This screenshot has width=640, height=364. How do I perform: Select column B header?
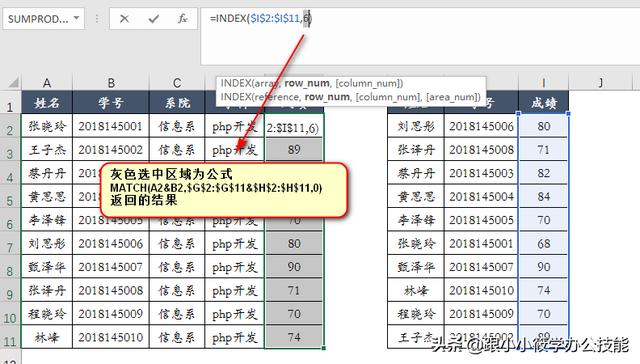(x=111, y=83)
